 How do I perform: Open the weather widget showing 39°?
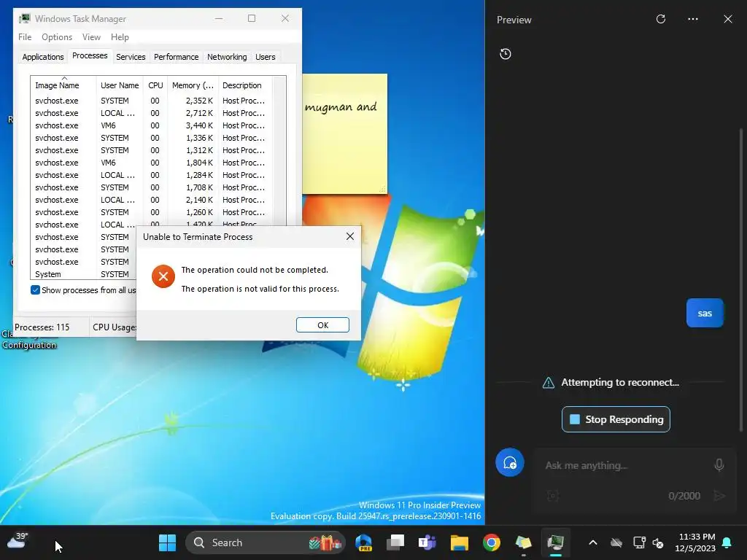18,541
